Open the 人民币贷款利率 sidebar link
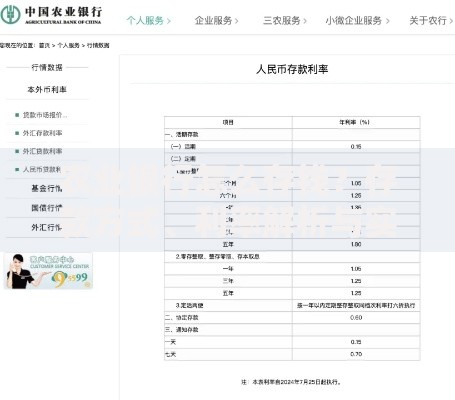Viewport: 455px width, 400px height. click(x=42, y=169)
